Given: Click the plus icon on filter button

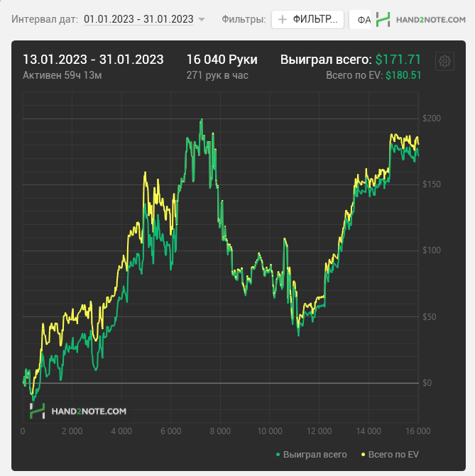Looking at the screenshot, I should click(283, 20).
